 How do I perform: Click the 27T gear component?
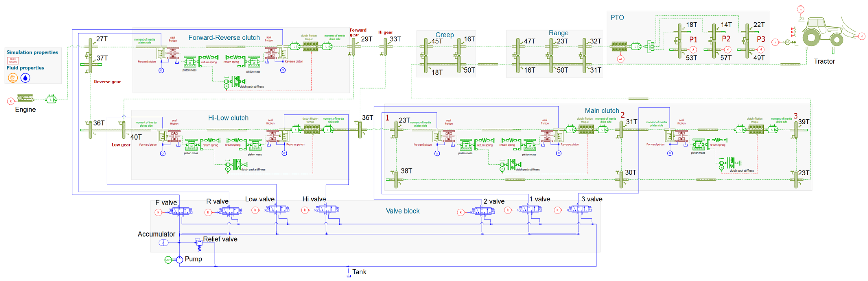click(90, 47)
